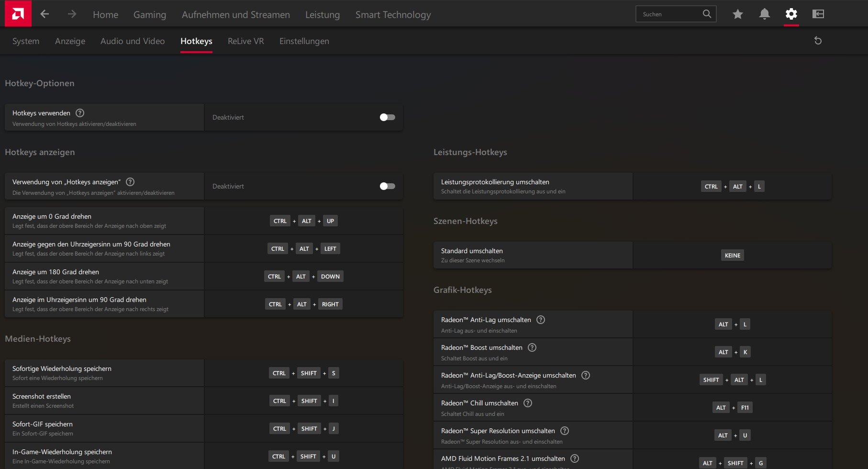Switch to the ReLive VR subtab
Viewport: 868px width, 469px height.
(x=246, y=41)
